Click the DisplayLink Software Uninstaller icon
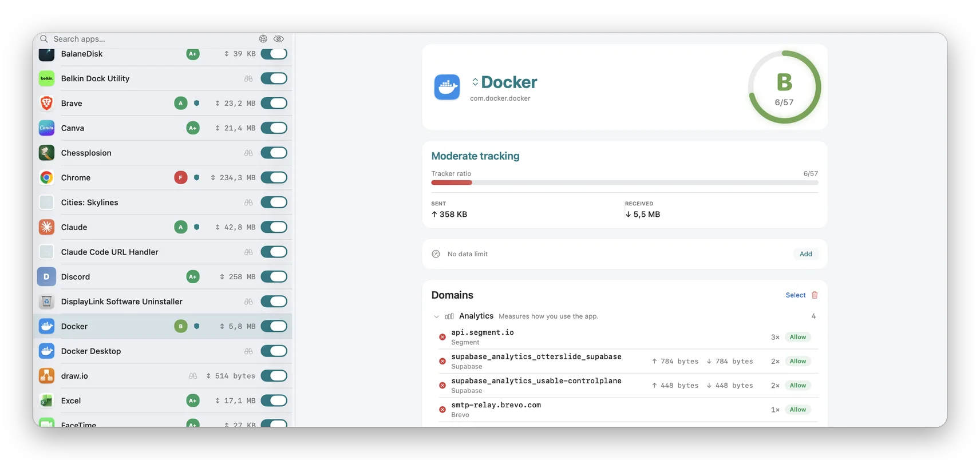 click(x=47, y=302)
